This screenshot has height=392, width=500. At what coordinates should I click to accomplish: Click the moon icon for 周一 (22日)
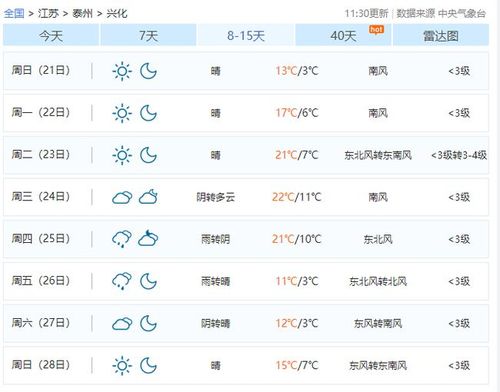pos(148,113)
